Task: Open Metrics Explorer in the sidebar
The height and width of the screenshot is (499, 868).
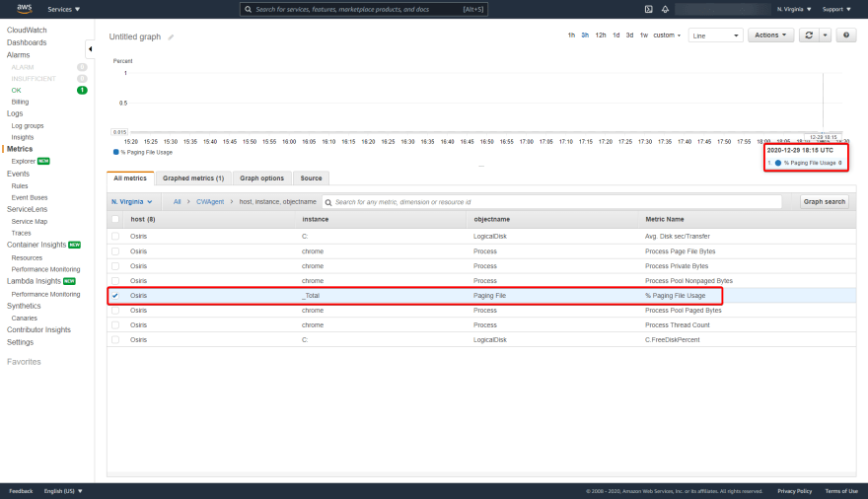Action: point(24,161)
